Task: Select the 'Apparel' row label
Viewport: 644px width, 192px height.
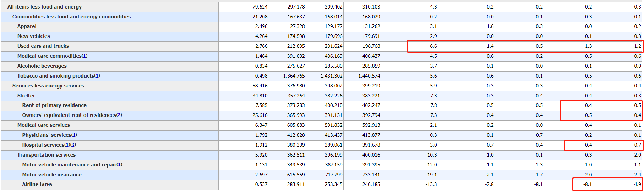Action: (27, 26)
